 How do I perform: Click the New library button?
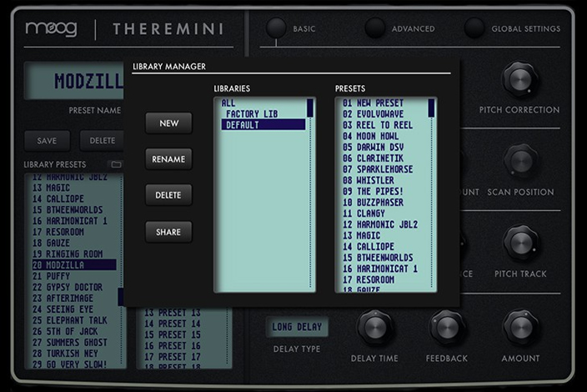click(168, 123)
